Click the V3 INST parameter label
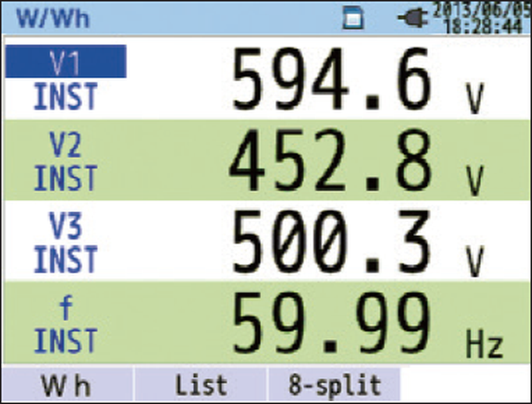 [x=65, y=242]
